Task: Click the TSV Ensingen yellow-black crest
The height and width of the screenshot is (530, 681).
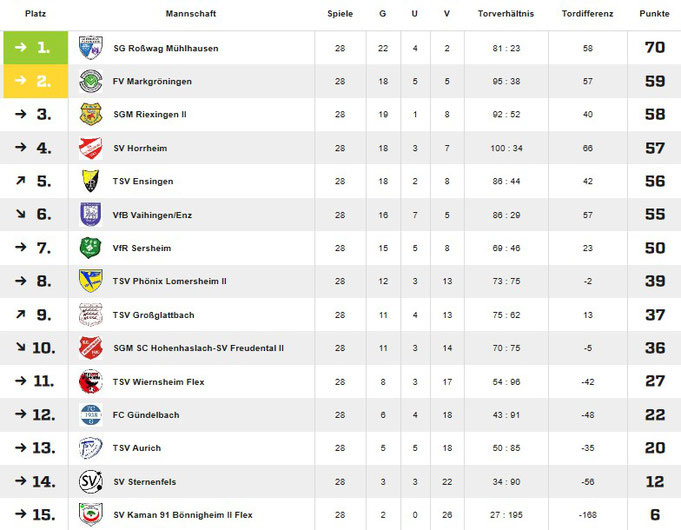Action: pos(91,181)
